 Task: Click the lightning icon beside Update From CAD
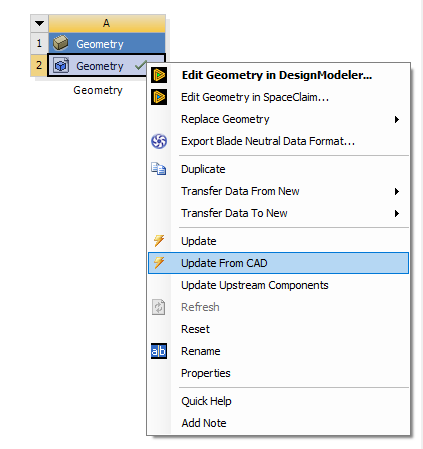[x=159, y=263]
